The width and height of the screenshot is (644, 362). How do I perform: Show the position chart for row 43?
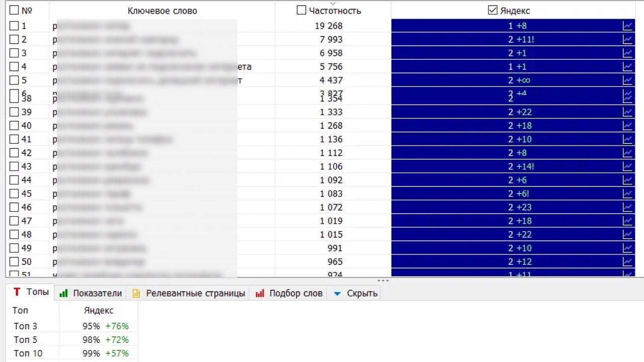627,166
